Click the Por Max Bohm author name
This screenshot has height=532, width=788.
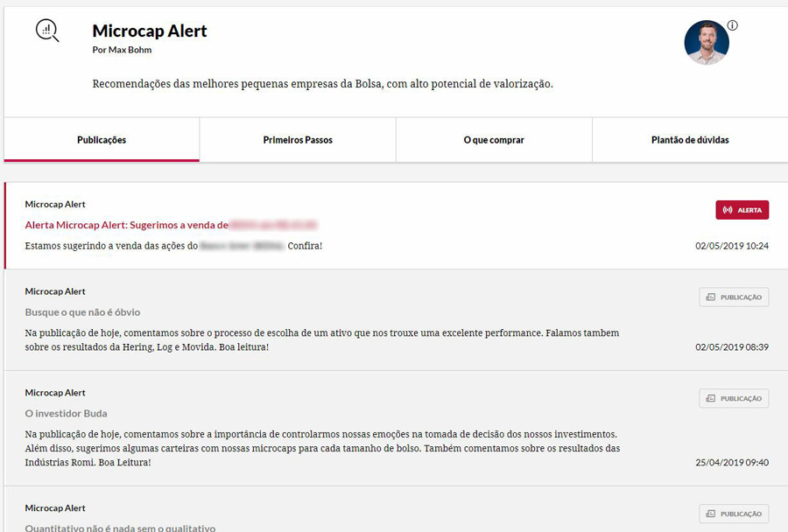(122, 50)
